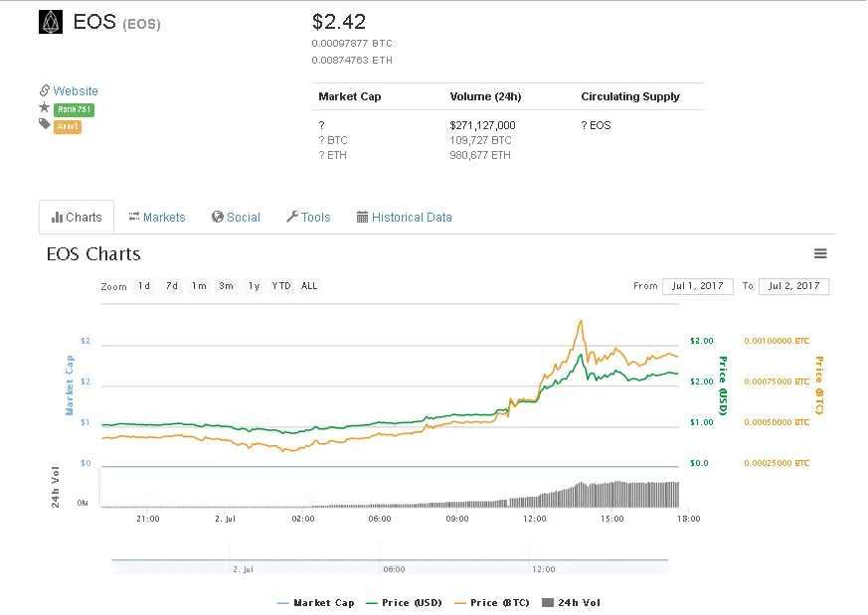Toggle 24h Vol series in legend
The width and height of the screenshot is (868, 615).
coord(571,603)
